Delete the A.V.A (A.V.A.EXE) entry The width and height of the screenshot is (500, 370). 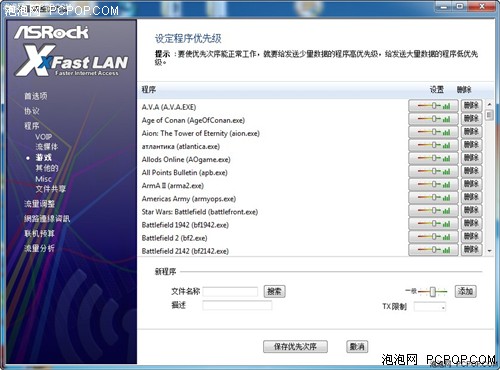(x=471, y=106)
